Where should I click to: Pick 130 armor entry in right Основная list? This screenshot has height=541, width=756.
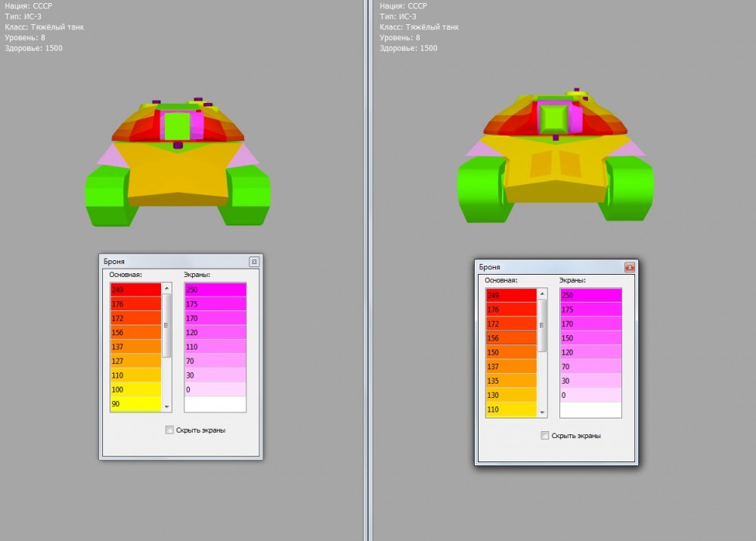511,396
